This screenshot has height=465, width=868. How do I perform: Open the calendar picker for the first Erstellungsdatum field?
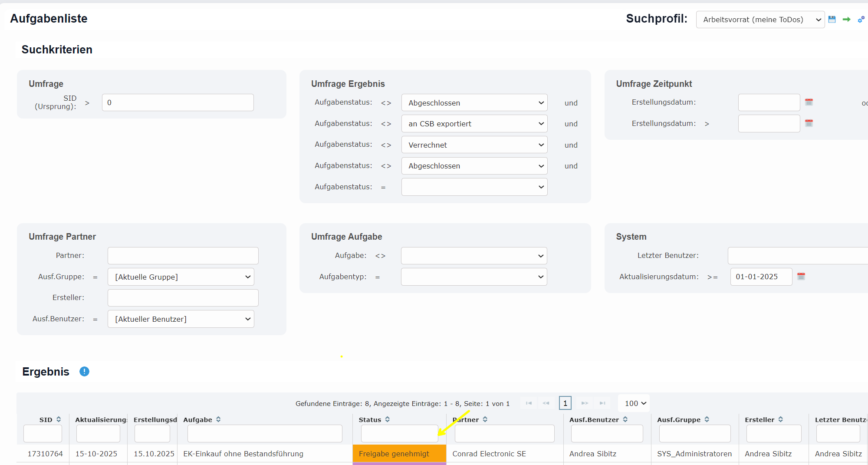point(809,102)
